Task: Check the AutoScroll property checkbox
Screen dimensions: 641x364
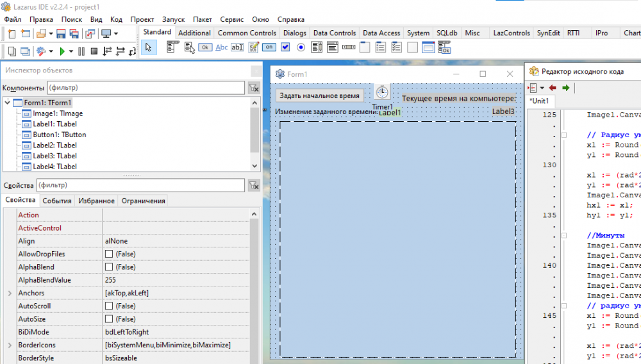Action: coord(109,306)
